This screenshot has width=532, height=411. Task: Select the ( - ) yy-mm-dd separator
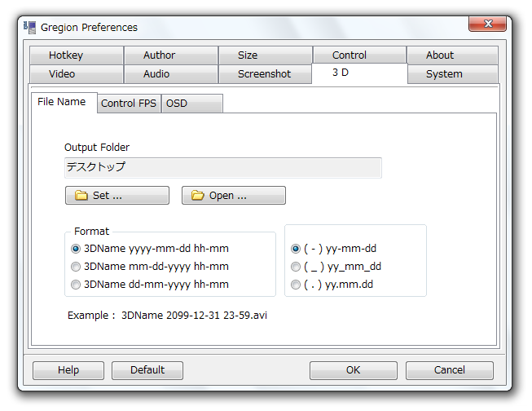(x=333, y=249)
